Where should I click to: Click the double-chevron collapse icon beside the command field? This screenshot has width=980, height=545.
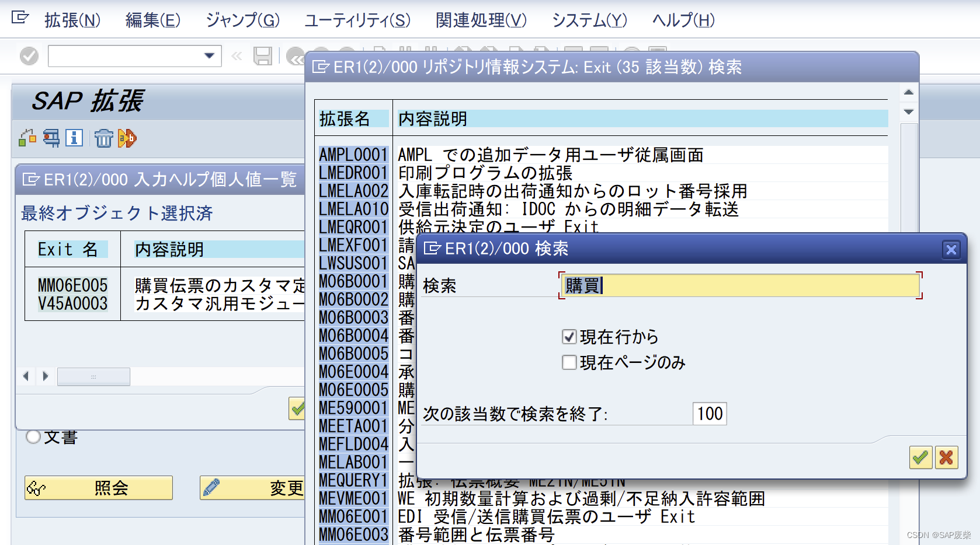[x=237, y=56]
